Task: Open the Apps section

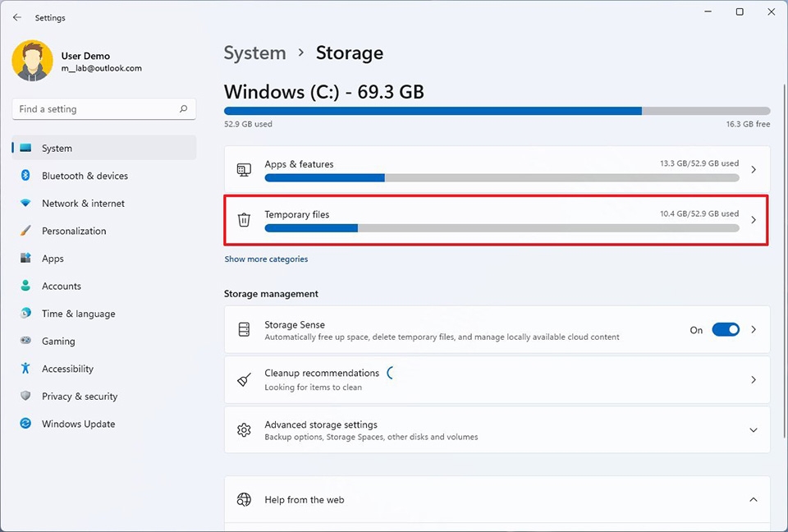Action: 53,258
